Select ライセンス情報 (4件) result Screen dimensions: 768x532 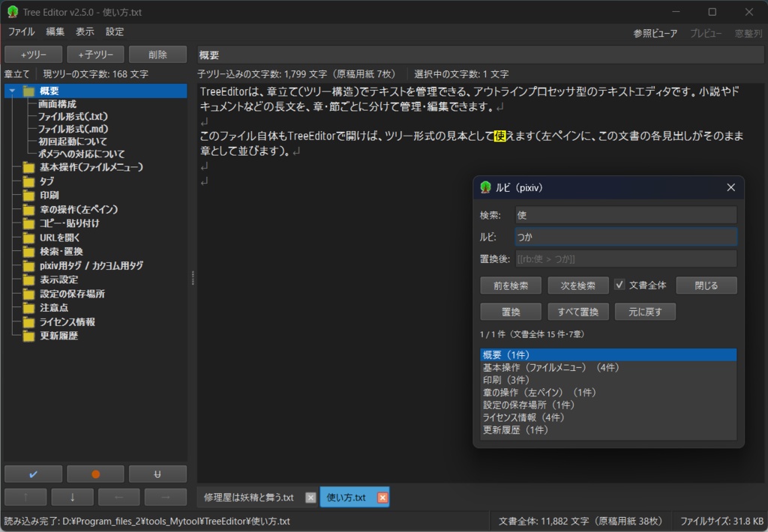(x=608, y=417)
